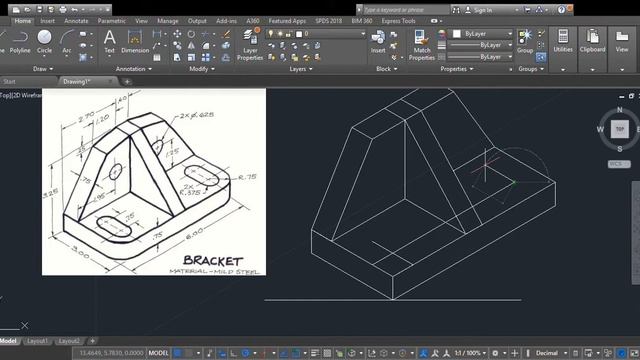Switch to the Annotate ribbon tab
The height and width of the screenshot is (360, 640).
[76, 21]
